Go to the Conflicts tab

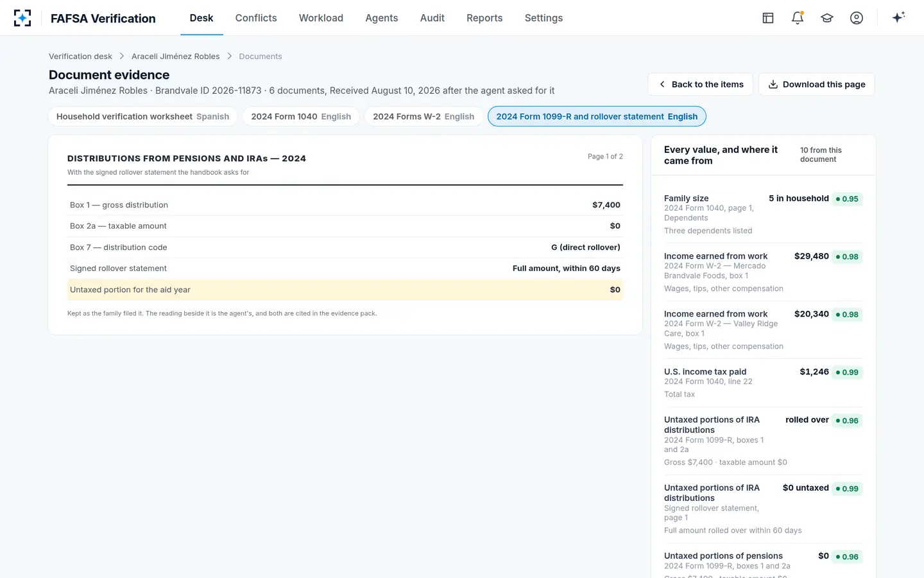tap(256, 18)
